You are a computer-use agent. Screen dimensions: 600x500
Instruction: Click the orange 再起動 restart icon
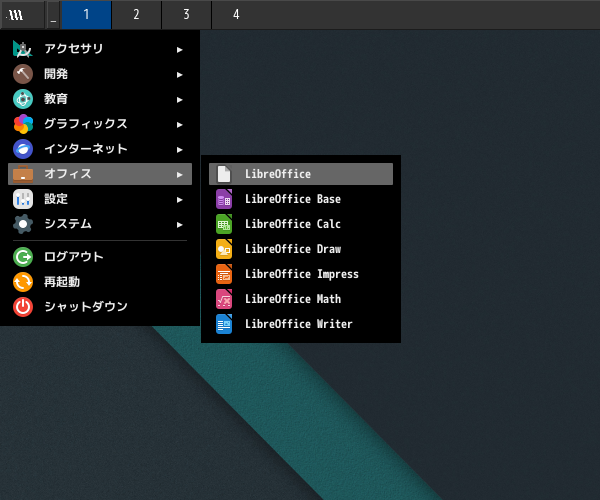(23, 282)
